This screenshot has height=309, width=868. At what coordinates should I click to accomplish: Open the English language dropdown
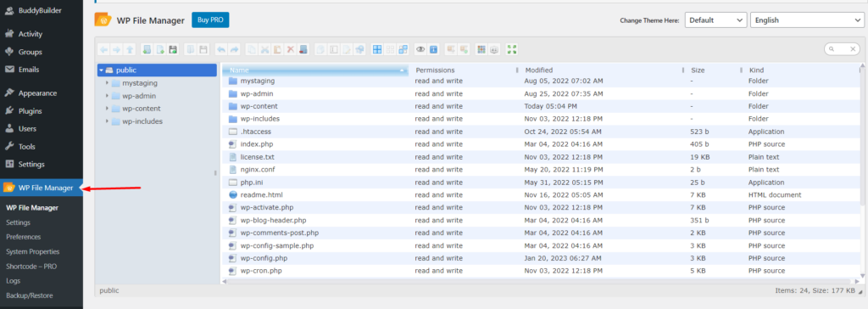point(807,20)
